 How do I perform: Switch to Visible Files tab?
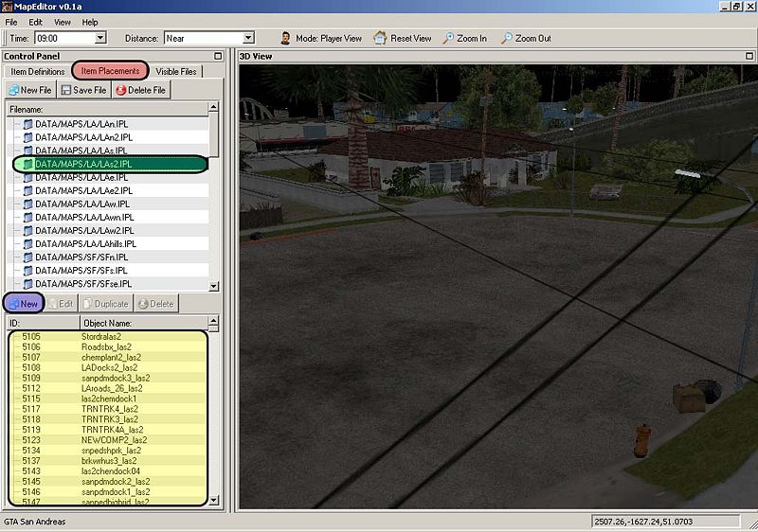176,71
